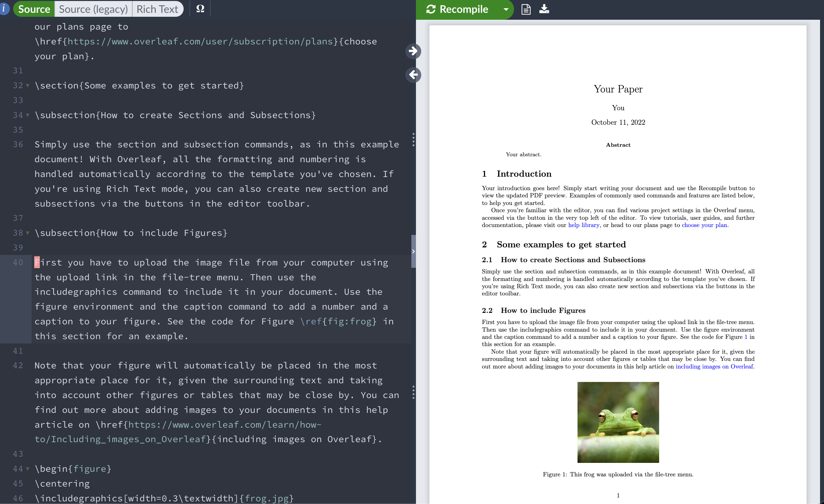Click 'choose your plan' link in PDF
The width and height of the screenshot is (824, 504).
pos(704,225)
